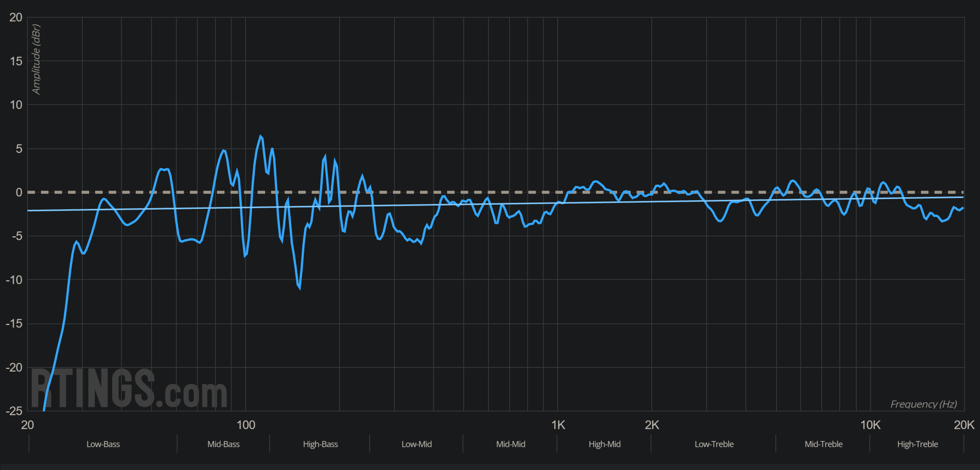Click the High-Mid band label
The width and height of the screenshot is (980, 470).
point(605,444)
